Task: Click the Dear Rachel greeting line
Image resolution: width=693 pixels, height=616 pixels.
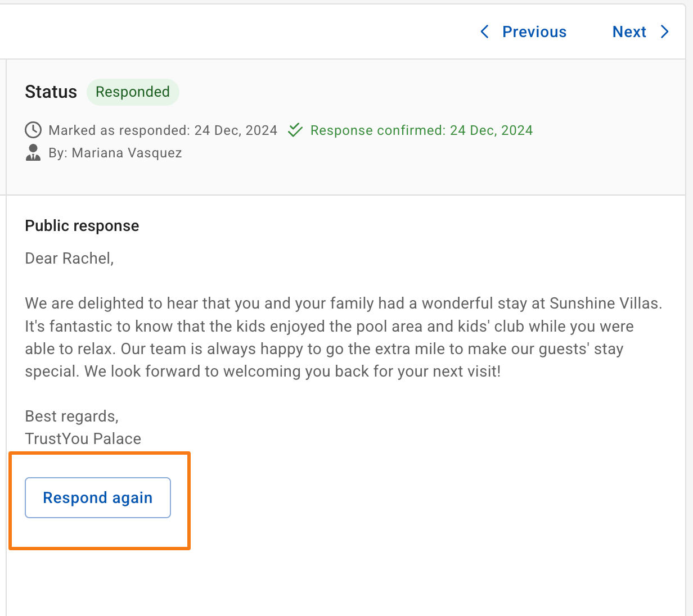Action: 70,259
